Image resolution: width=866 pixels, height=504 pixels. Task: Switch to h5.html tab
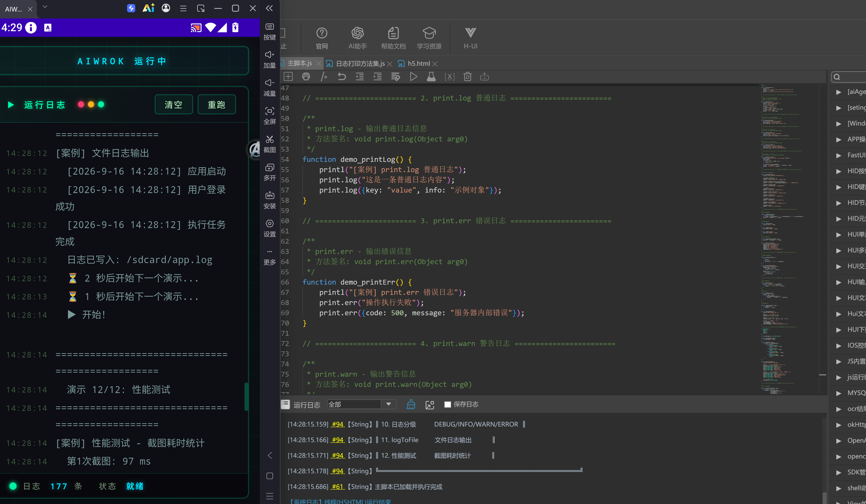[x=419, y=64]
